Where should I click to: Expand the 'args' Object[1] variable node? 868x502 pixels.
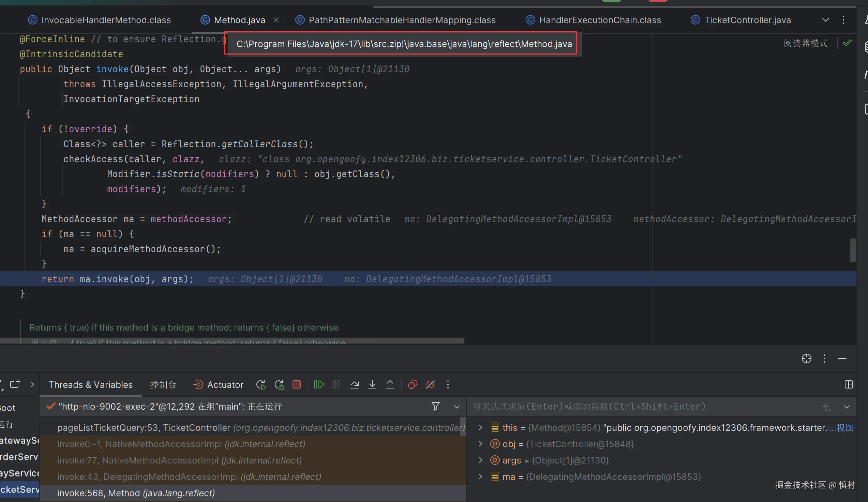[x=480, y=460]
